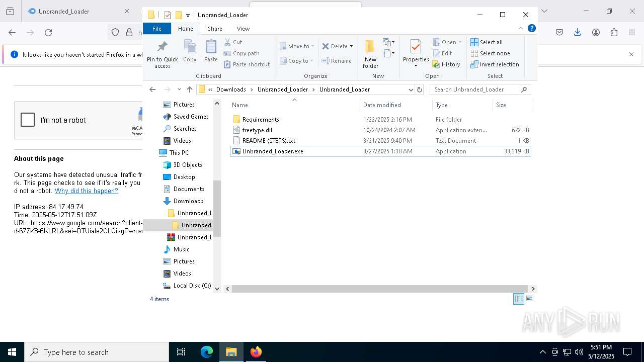The image size is (644, 362).
Task: Check the I'm not a robot box
Action: point(28,120)
